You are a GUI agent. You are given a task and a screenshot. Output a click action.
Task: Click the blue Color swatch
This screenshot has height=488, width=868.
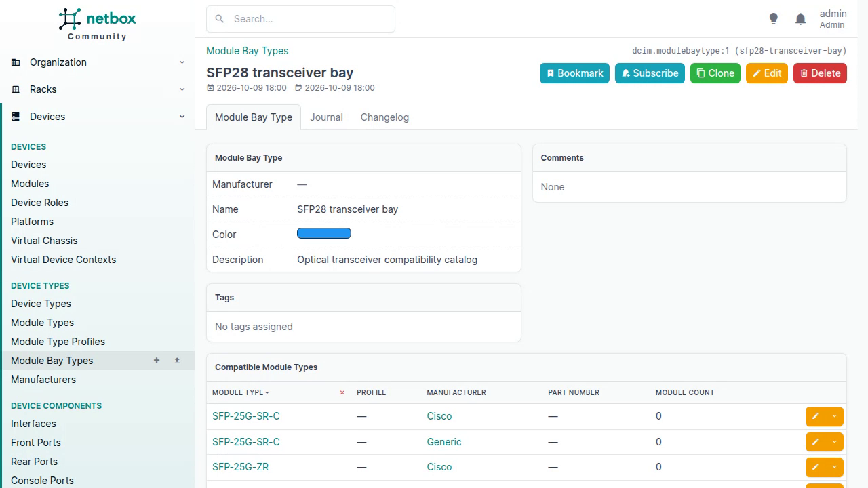click(x=324, y=234)
